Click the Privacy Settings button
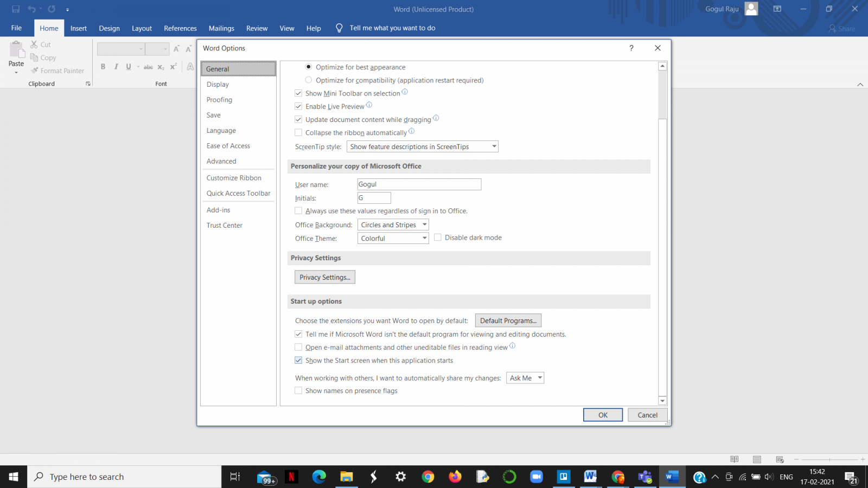The width and height of the screenshot is (868, 488). (x=324, y=277)
